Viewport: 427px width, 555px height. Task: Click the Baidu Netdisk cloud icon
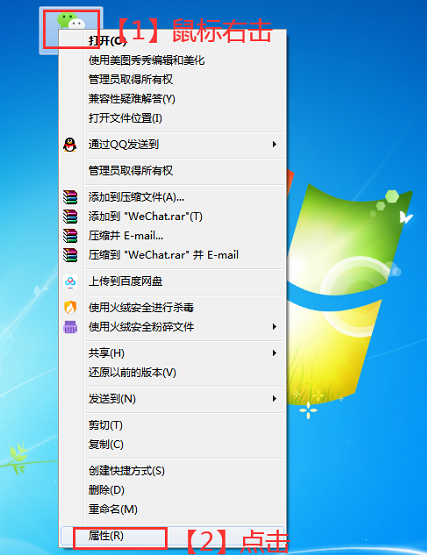(x=70, y=282)
